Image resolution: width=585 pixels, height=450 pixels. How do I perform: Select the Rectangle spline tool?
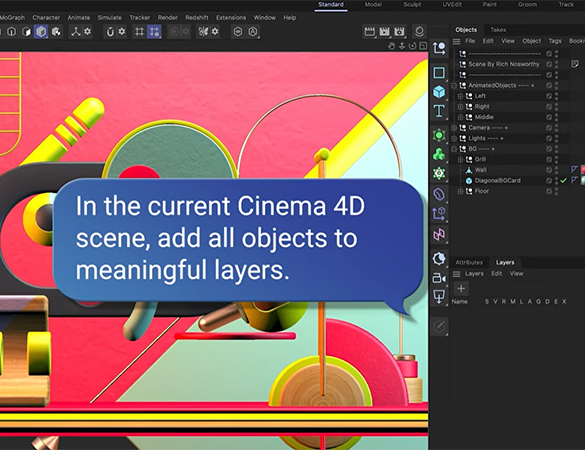click(439, 72)
